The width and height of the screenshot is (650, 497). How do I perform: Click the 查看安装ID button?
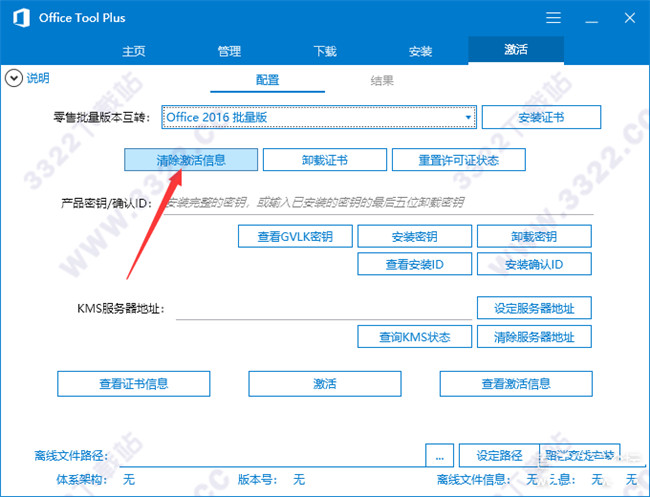click(x=415, y=264)
